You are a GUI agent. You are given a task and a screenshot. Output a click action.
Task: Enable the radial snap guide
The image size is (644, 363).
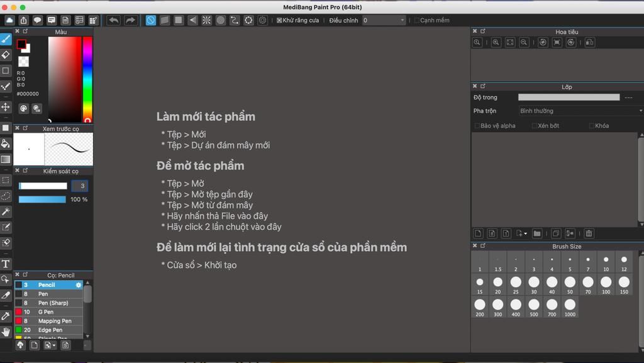pyautogui.click(x=206, y=20)
